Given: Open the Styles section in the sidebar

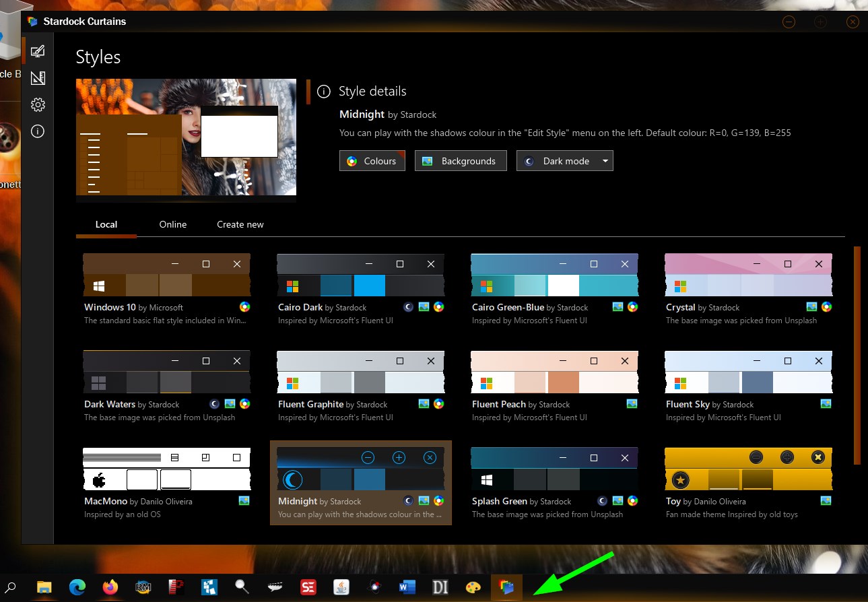Looking at the screenshot, I should click(38, 51).
